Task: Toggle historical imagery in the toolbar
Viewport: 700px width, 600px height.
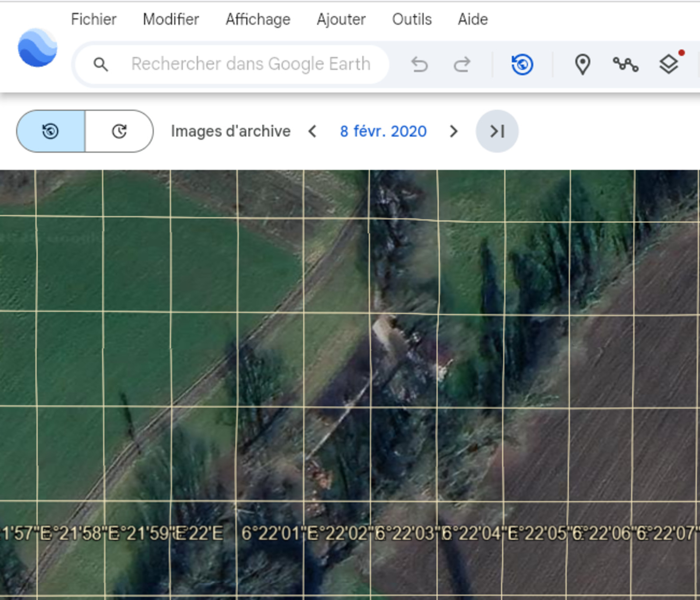Action: pos(522,64)
